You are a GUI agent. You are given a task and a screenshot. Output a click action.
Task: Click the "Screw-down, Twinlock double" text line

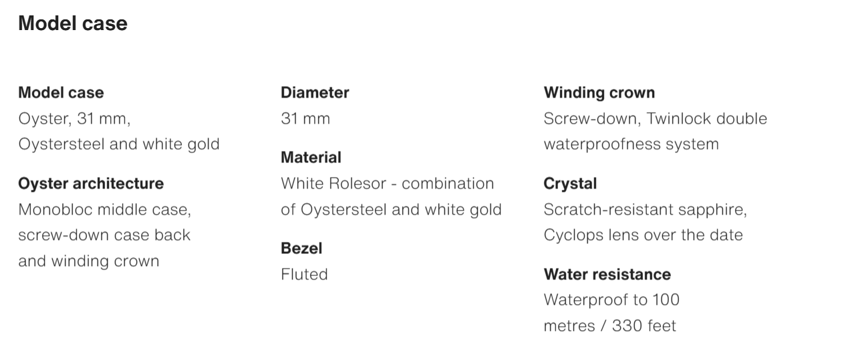[656, 118]
